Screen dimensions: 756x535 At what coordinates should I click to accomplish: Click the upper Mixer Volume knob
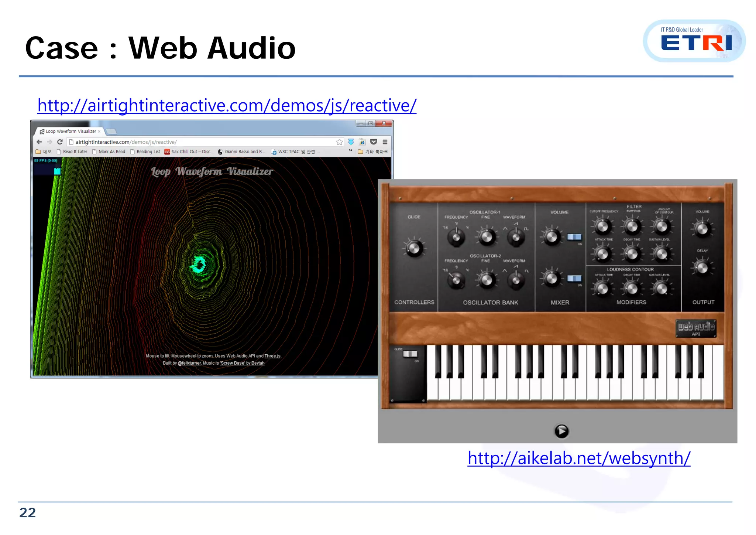click(x=551, y=236)
